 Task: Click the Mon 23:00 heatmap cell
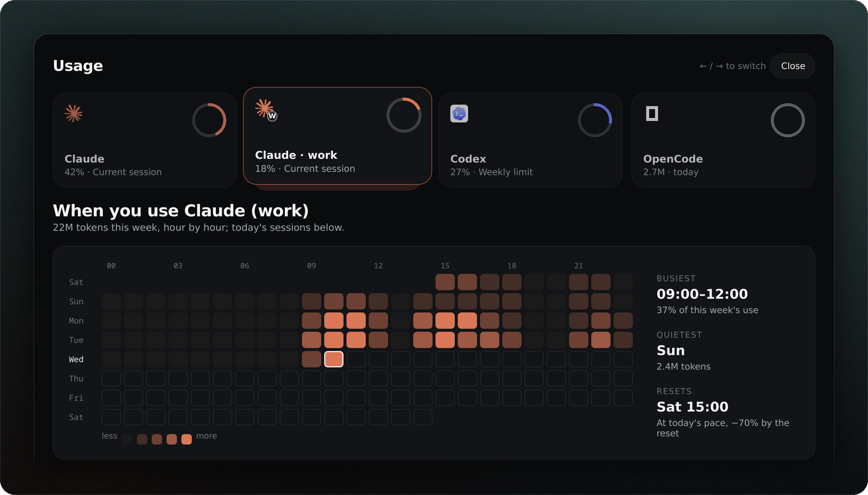tap(623, 321)
